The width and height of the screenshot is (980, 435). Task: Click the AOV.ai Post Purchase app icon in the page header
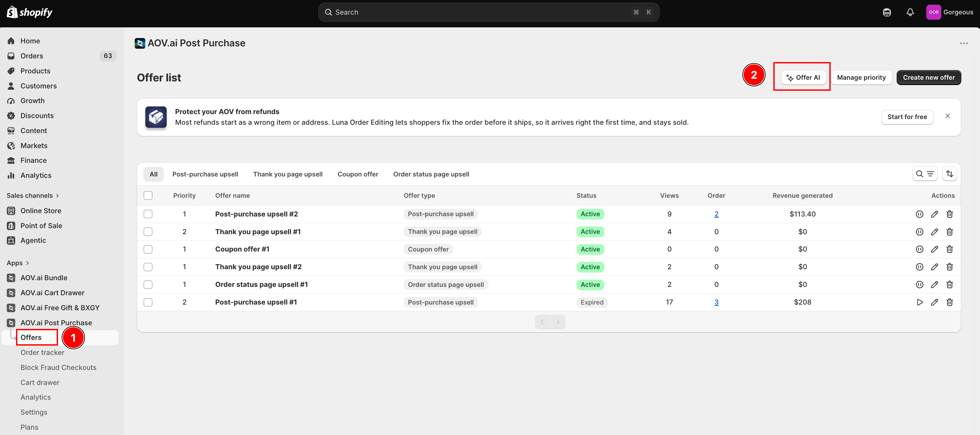(x=140, y=43)
